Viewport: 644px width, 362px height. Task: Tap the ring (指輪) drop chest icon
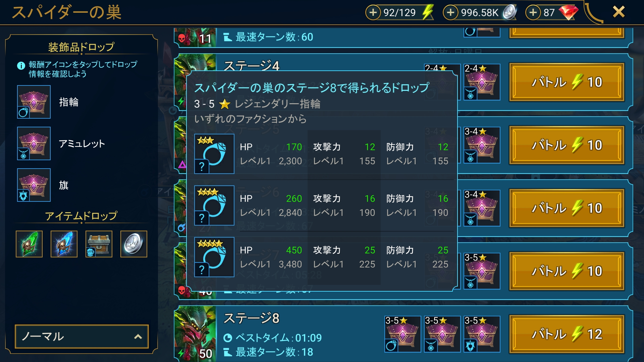click(x=34, y=102)
